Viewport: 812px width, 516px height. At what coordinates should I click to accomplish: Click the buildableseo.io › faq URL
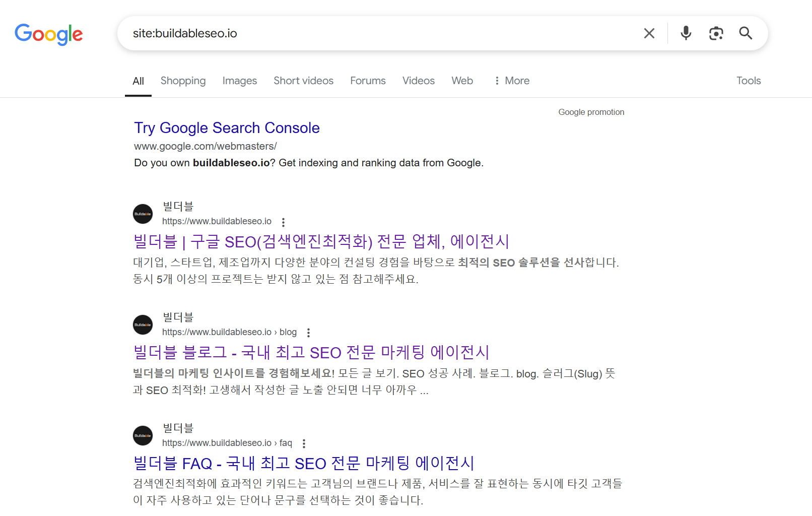pyautogui.click(x=227, y=443)
